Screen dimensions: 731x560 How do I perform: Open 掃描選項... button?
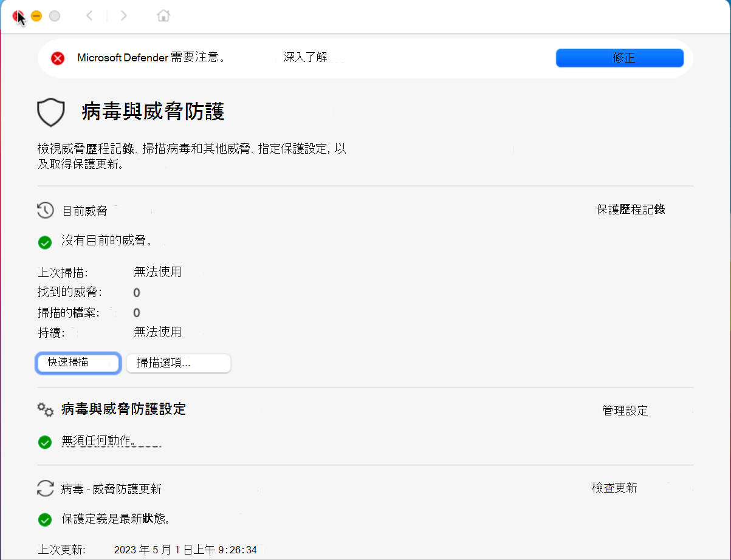179,363
